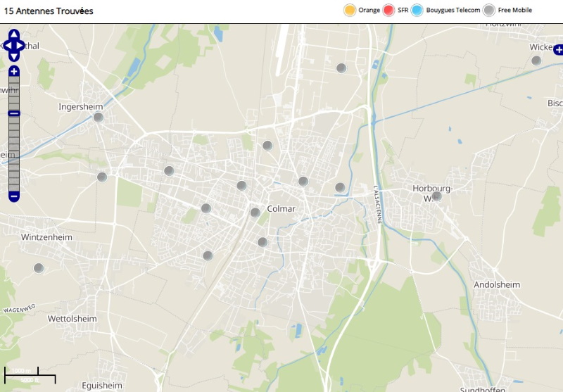Viewport: 563px width, 392px height.
Task: Zoom in using the plus button
Action: click(x=14, y=71)
